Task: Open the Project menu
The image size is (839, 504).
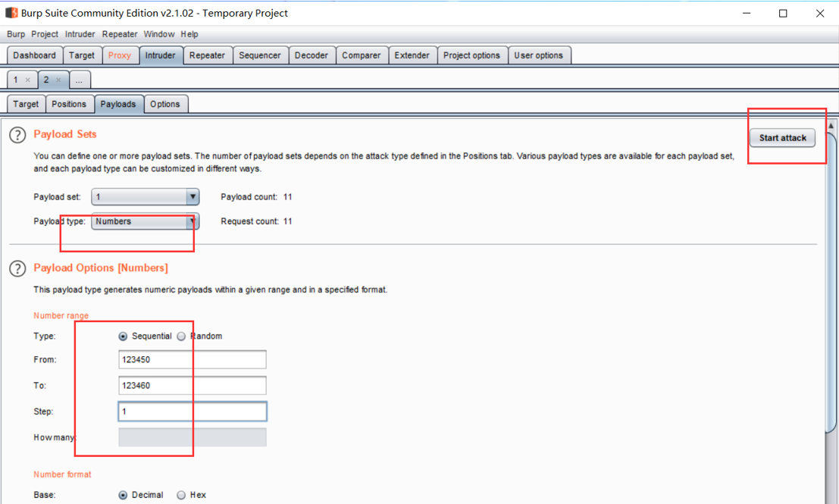Action: pyautogui.click(x=45, y=34)
